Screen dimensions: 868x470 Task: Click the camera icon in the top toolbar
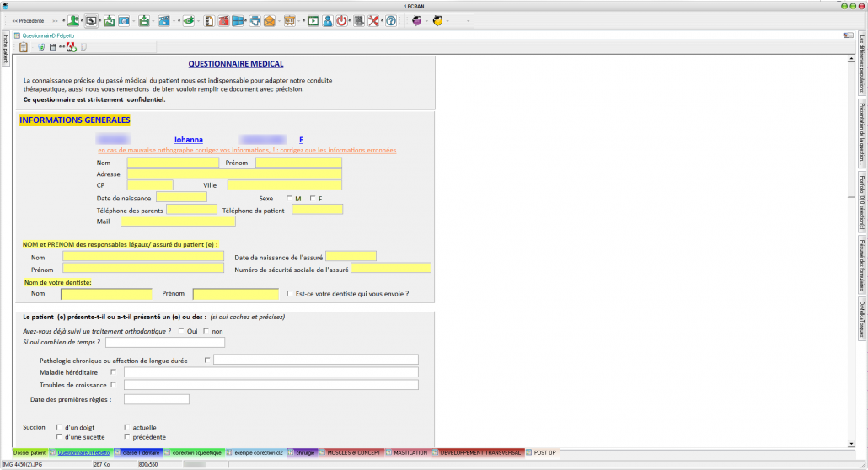(x=123, y=21)
